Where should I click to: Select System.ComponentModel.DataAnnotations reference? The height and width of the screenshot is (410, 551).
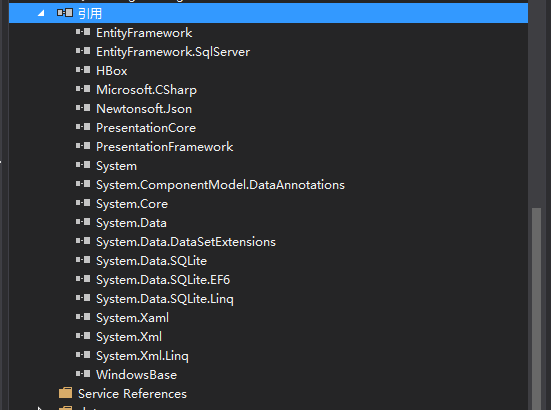pyautogui.click(x=220, y=185)
